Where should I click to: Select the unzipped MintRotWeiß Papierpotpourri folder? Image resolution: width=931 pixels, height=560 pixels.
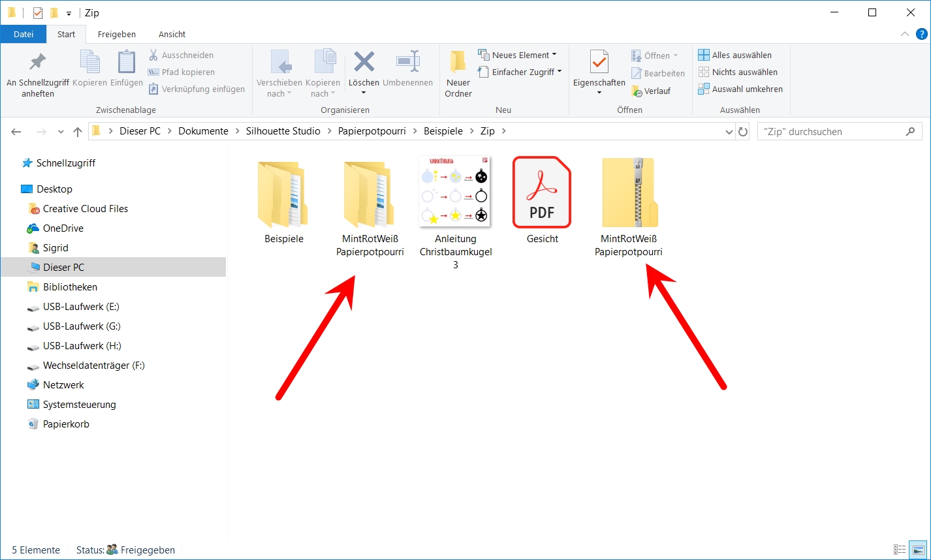370,208
